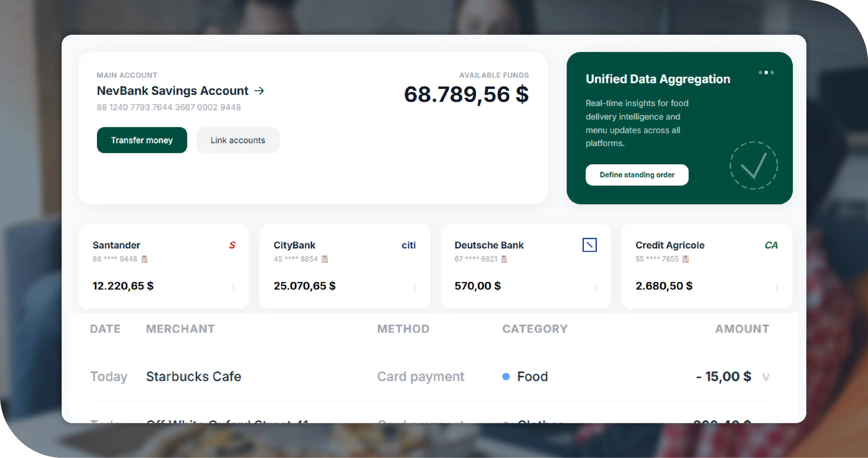Open the three-dot menu on CityBank card
The height and width of the screenshot is (458, 868).
[414, 287]
